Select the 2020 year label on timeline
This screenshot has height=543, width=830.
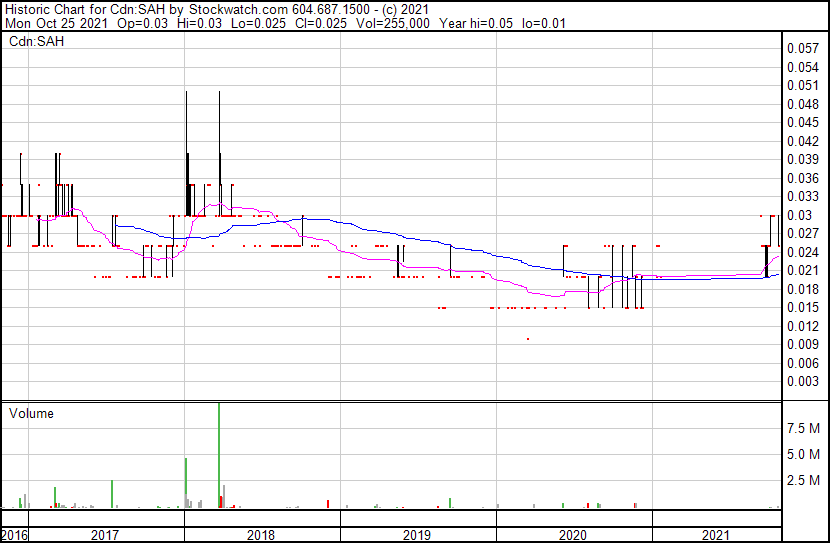pos(573,535)
